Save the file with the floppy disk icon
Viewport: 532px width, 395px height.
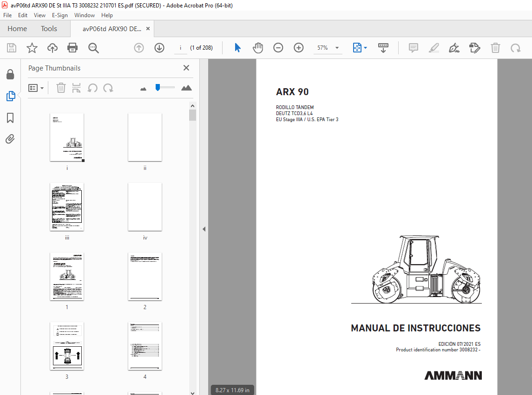(x=12, y=48)
